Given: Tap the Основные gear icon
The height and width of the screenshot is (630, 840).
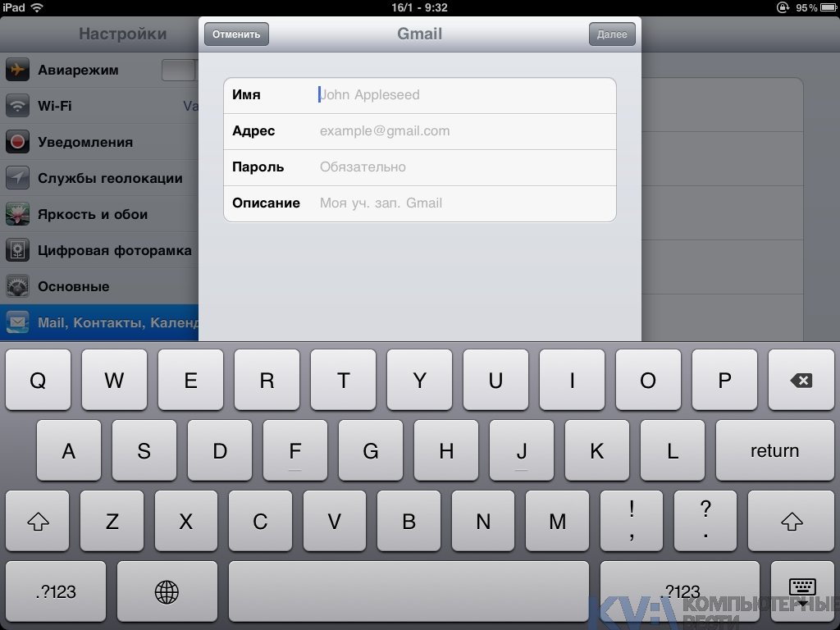Looking at the screenshot, I should pyautogui.click(x=17, y=286).
